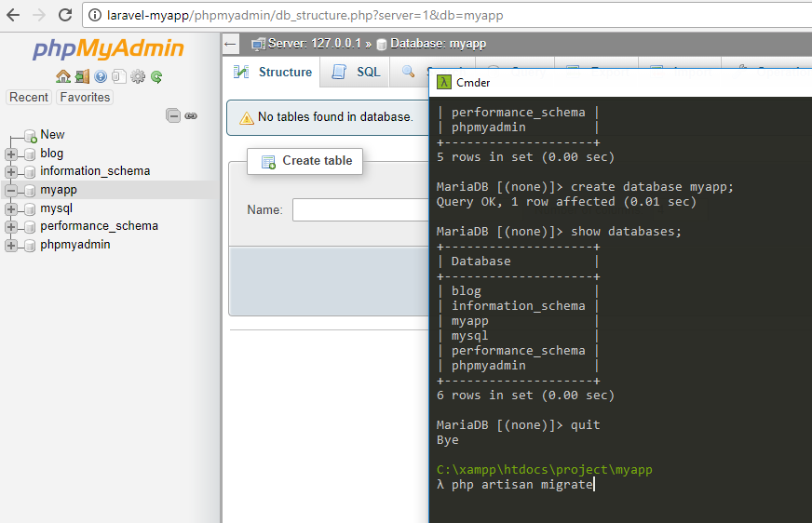Screen dimensions: 812x523
Task: Click the site info icon in the address bar
Action: click(95, 15)
